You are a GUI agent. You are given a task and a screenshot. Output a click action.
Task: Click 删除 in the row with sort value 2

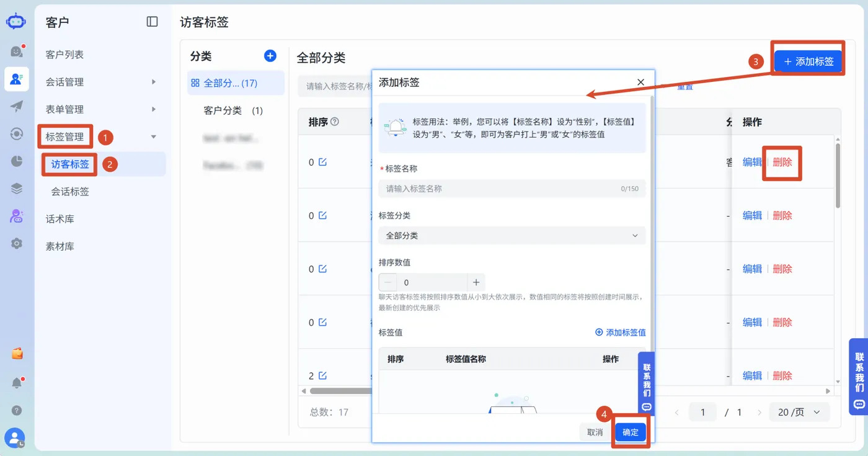(782, 375)
